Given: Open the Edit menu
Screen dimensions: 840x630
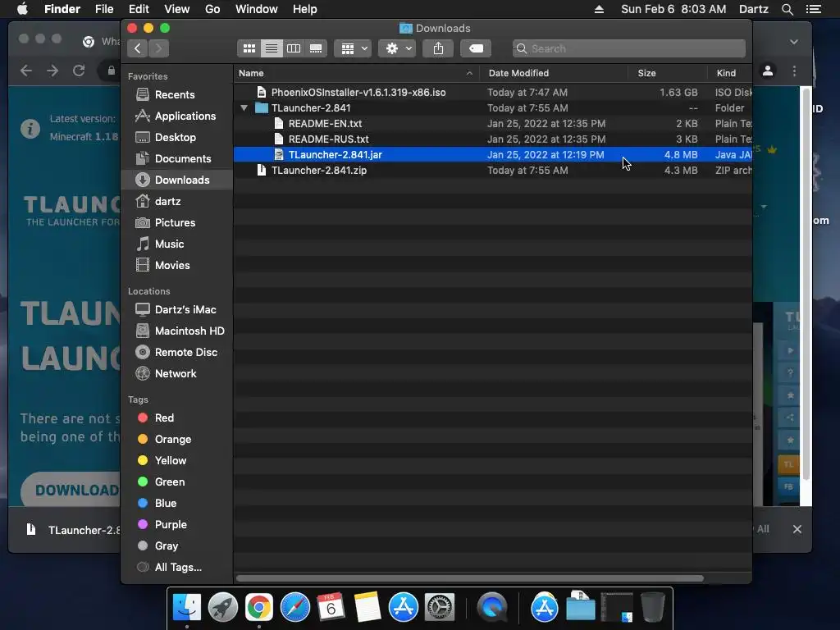Looking at the screenshot, I should 139,9.
